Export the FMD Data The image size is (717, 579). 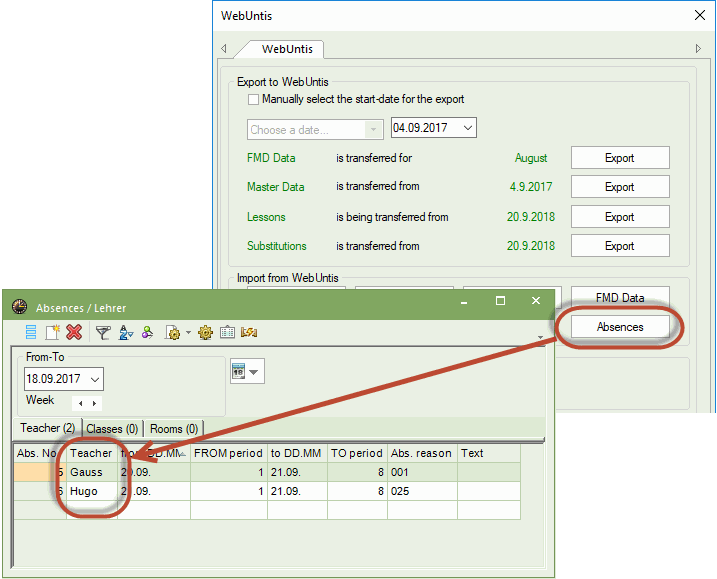coord(620,158)
